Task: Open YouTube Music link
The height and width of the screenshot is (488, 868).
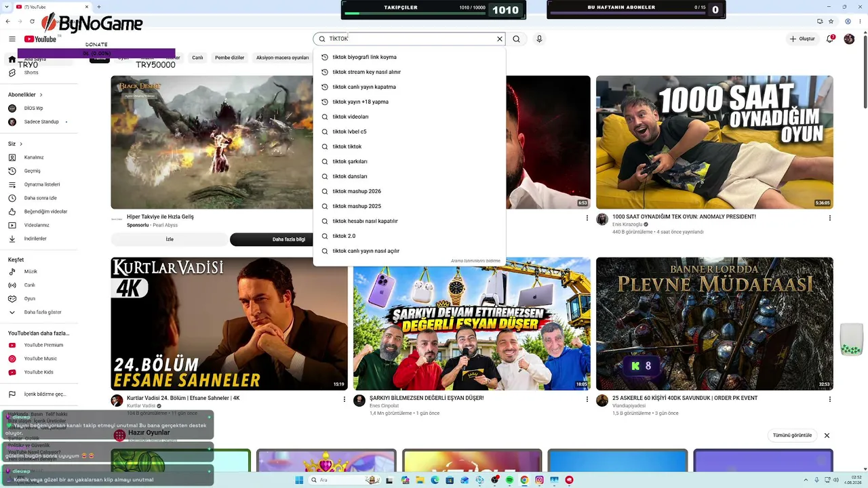Action: pos(41,359)
